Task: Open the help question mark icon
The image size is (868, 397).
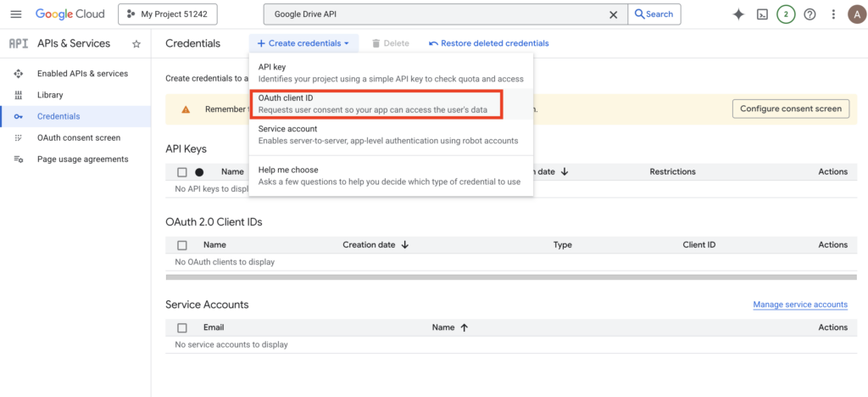Action: (810, 14)
